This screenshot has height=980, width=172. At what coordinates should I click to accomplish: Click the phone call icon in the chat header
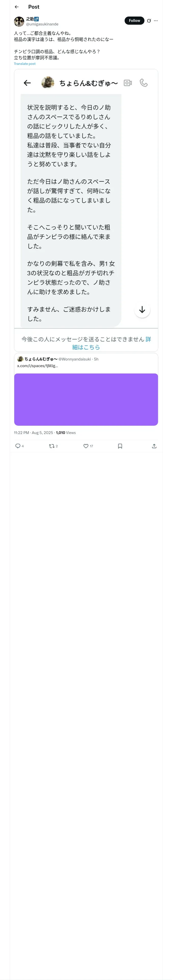[144, 82]
